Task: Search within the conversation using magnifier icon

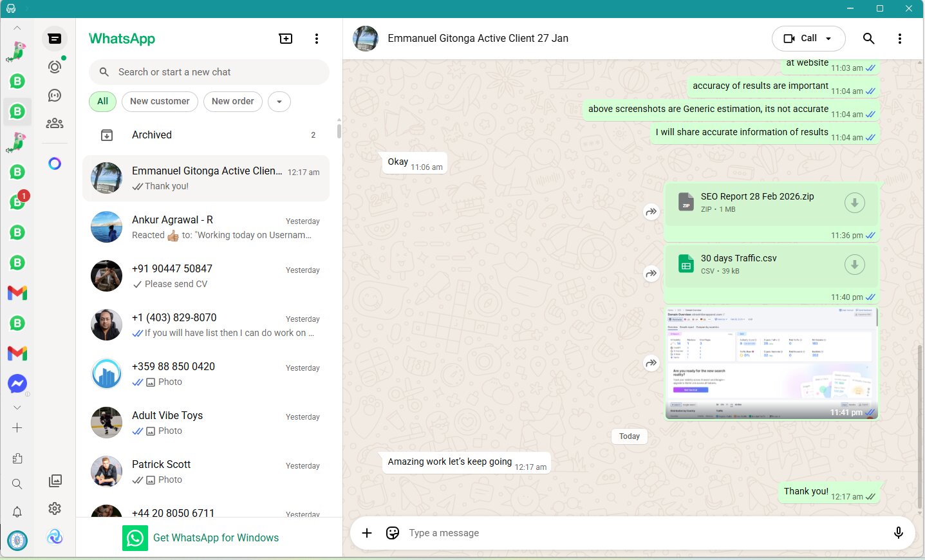Action: click(868, 39)
